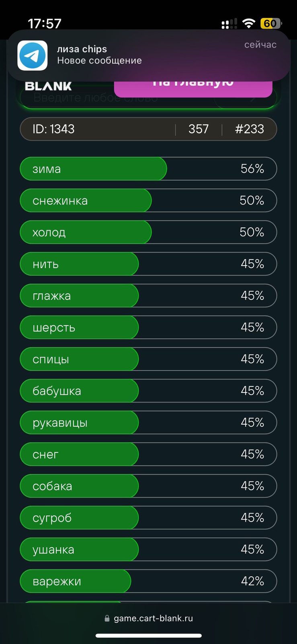Tap the Telegram icon in the notification
Viewport: 297px width, 644px height.
coord(33,56)
